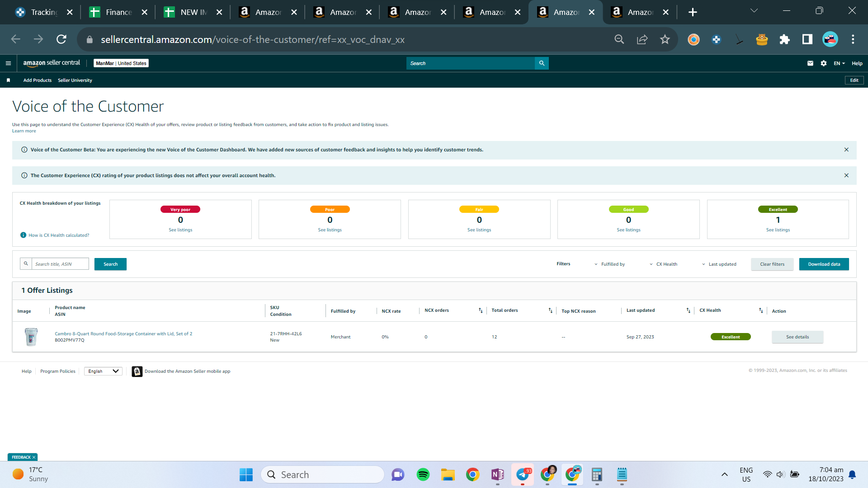Viewport: 868px width, 488px height.
Task: Click the magnifier search button in the header
Action: point(542,63)
